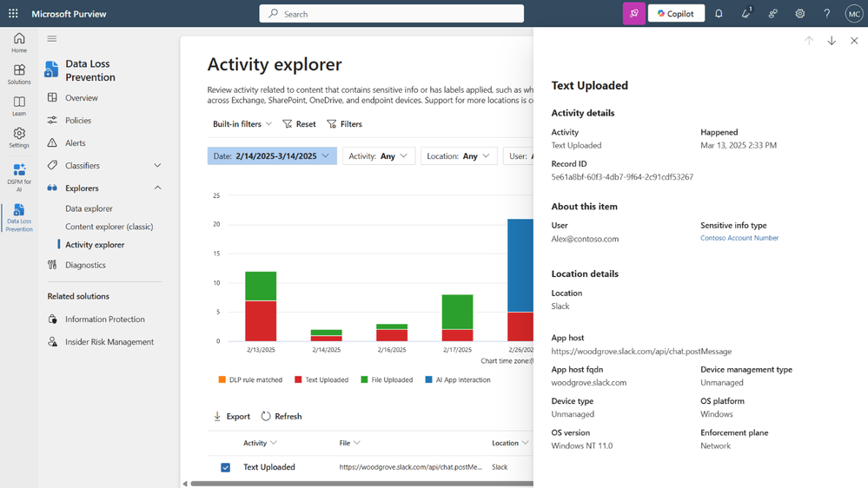Click the slack.com URL in table row
Image resolution: width=868 pixels, height=488 pixels.
click(x=410, y=467)
